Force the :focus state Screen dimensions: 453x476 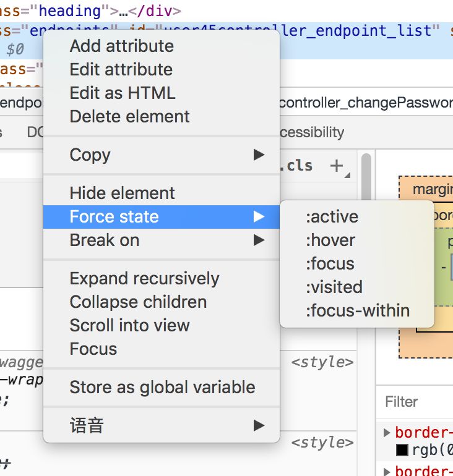357,263
